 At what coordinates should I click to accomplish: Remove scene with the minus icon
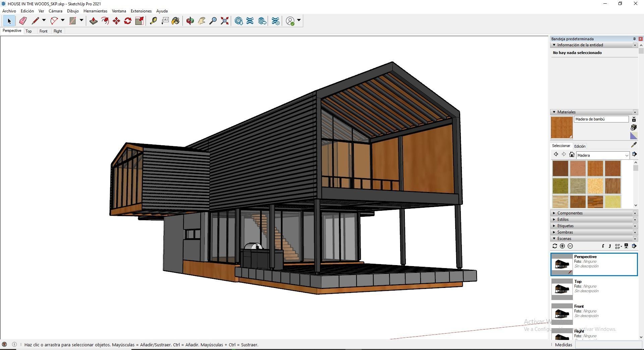(570, 246)
